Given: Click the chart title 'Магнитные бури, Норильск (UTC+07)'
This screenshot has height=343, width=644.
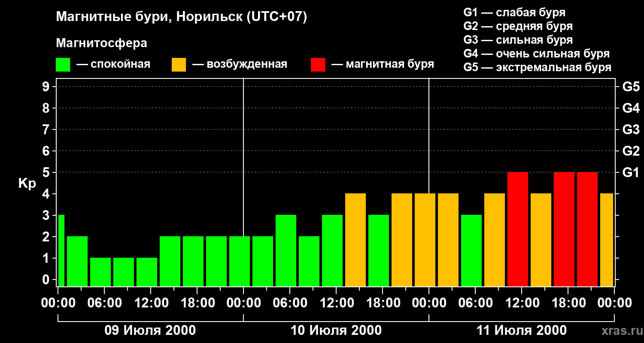Looking at the screenshot, I should (x=182, y=17).
